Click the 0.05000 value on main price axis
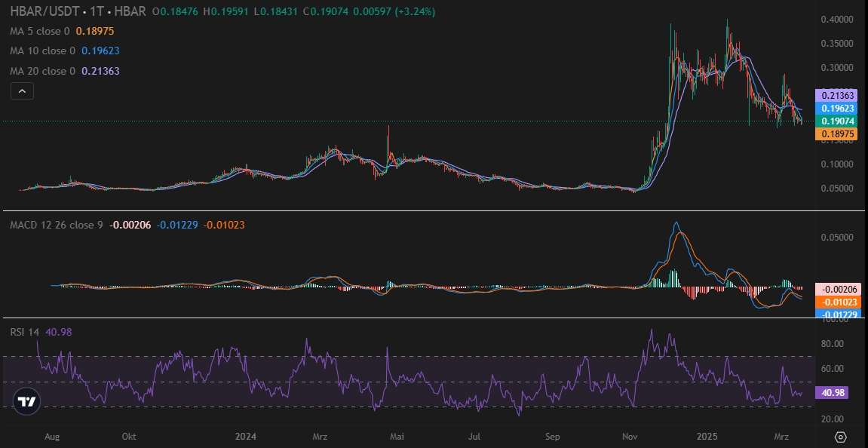This screenshot has width=868, height=448. (x=838, y=189)
